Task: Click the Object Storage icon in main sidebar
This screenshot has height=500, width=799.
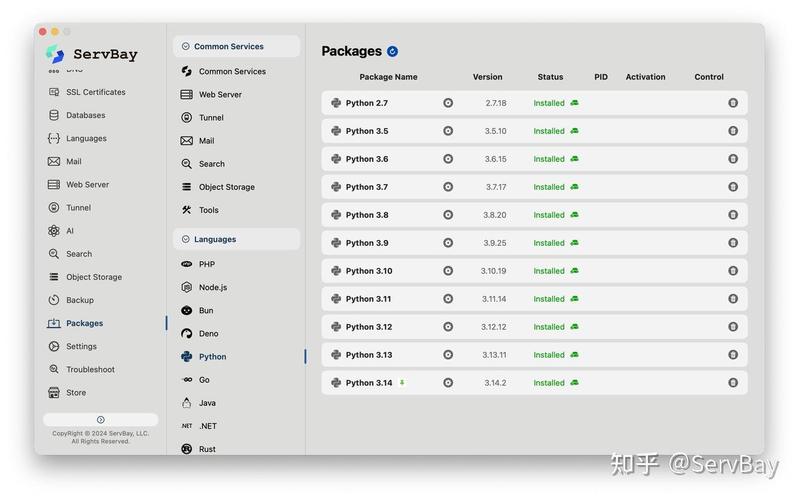Action: coord(54,277)
